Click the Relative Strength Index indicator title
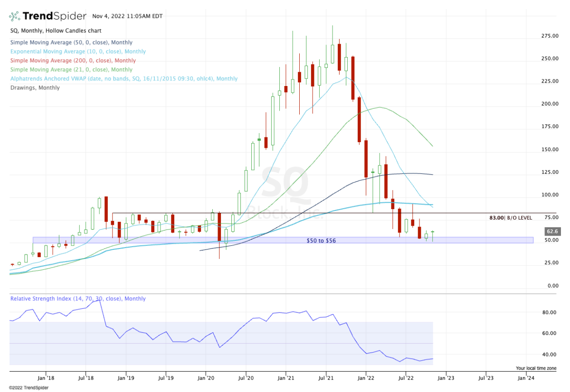 pyautogui.click(x=78, y=299)
